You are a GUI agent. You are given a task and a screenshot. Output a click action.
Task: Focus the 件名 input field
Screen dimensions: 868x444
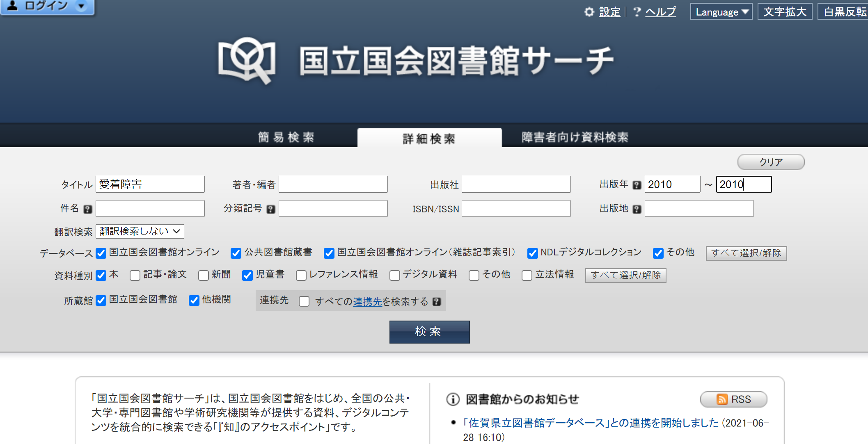click(150, 209)
